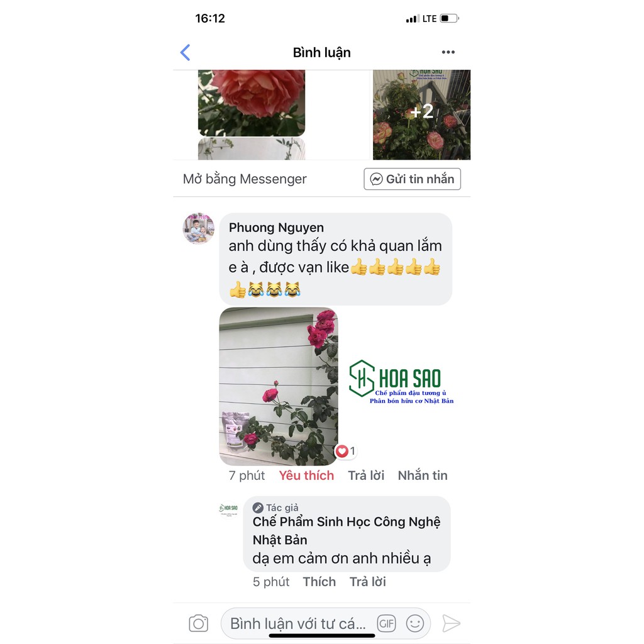Tap the back arrow icon
Viewport: 644px width, 644px height.
186,53
